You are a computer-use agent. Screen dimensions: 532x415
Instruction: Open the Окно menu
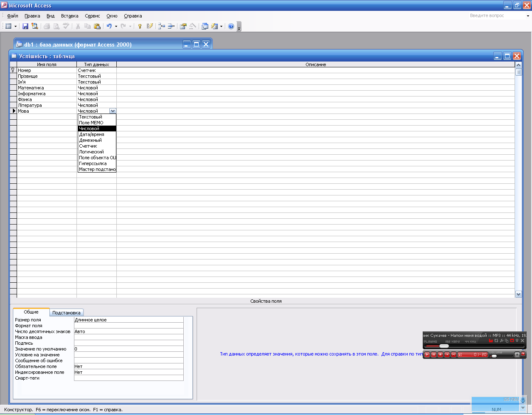112,16
